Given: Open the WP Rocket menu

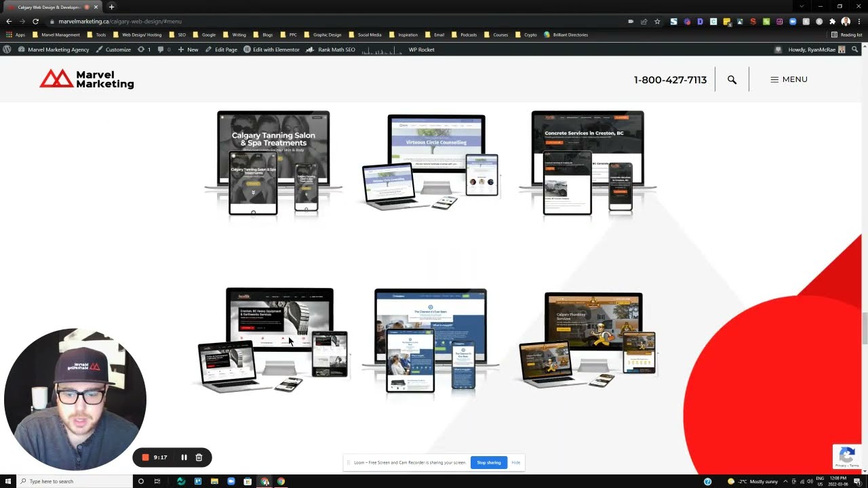Looking at the screenshot, I should pyautogui.click(x=421, y=49).
